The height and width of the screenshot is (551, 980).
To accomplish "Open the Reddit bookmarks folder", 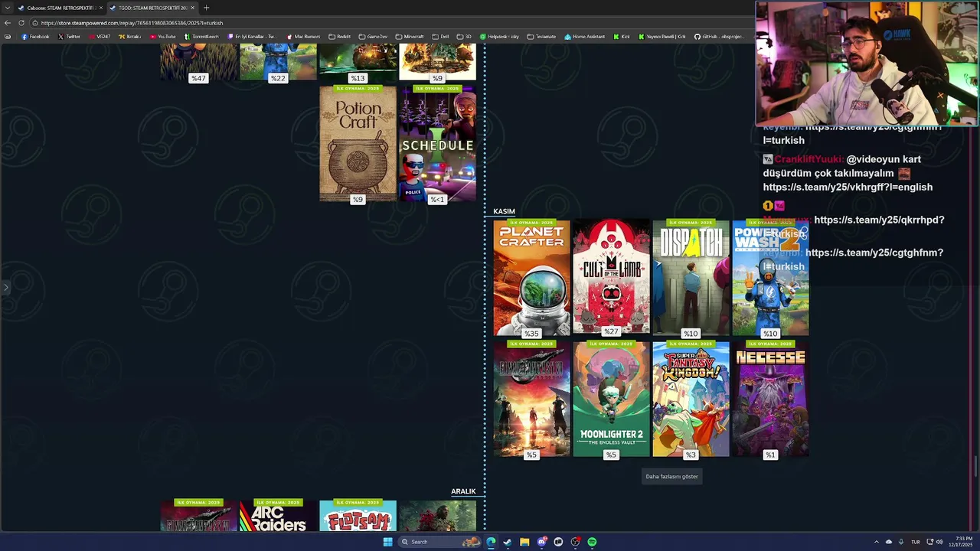I will [x=339, y=37].
